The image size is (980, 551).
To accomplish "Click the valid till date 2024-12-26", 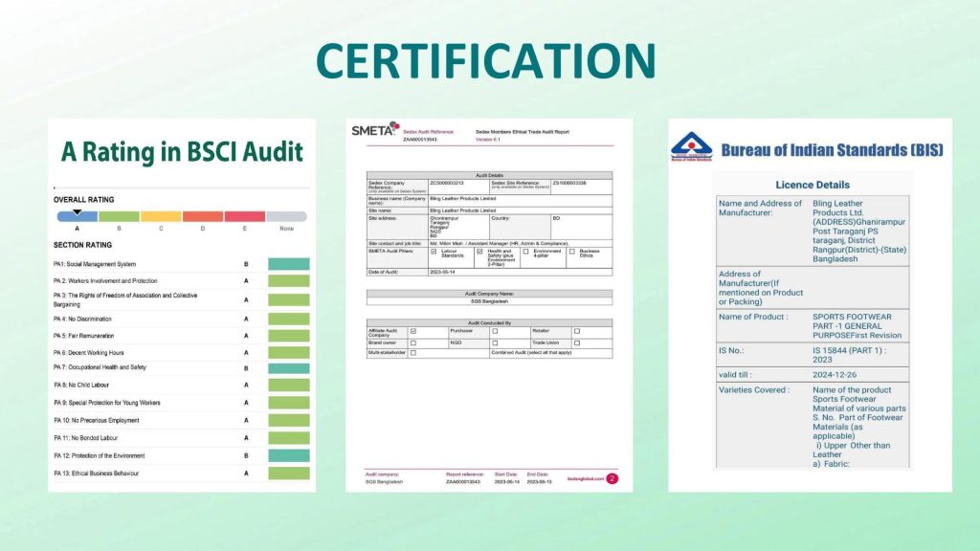I will point(835,375).
